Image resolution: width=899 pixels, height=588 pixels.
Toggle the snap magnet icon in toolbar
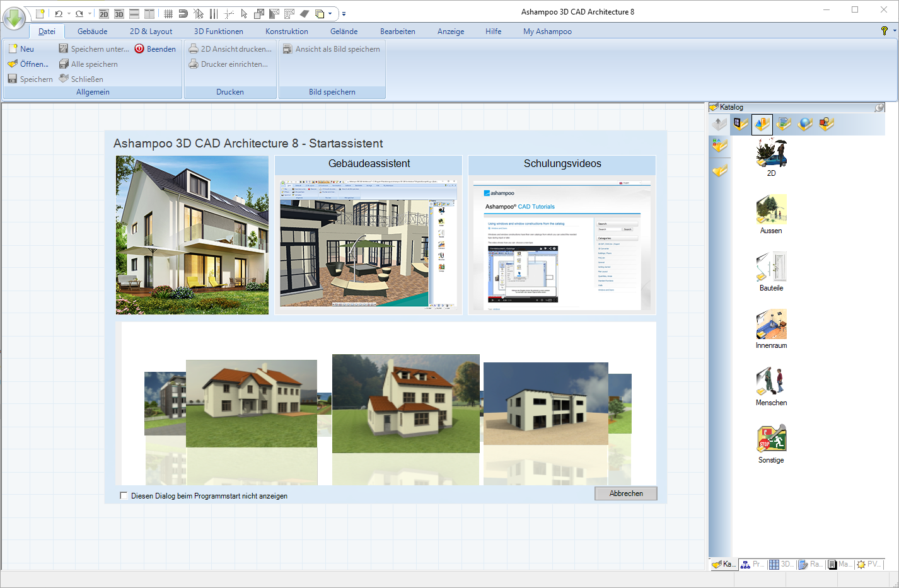tap(183, 13)
